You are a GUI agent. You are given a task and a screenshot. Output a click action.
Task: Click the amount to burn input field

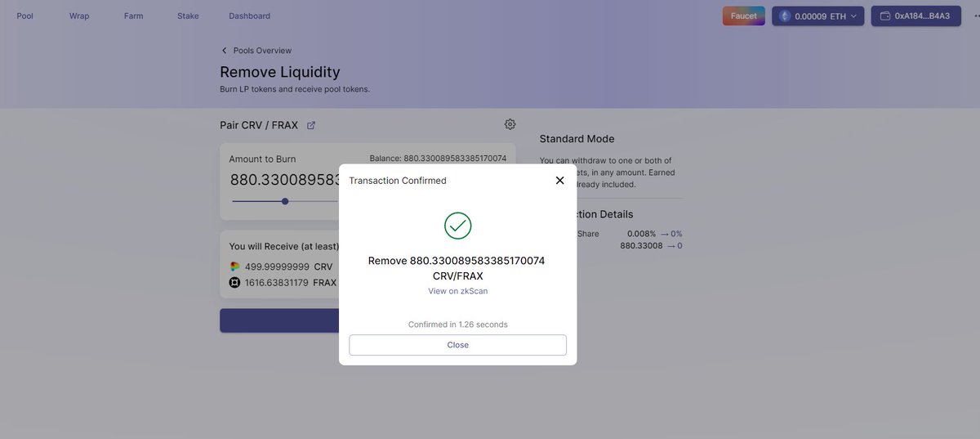(x=284, y=180)
